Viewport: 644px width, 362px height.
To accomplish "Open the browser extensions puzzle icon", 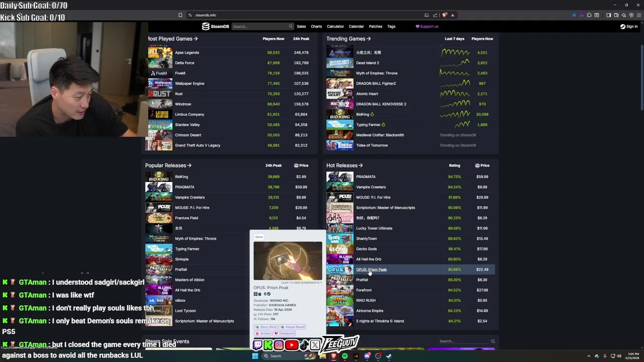I will pos(589,15).
